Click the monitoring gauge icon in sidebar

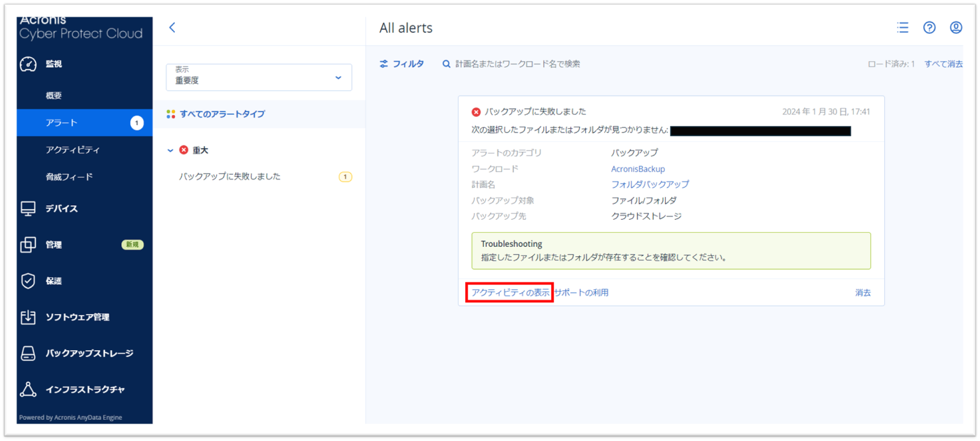click(x=28, y=64)
